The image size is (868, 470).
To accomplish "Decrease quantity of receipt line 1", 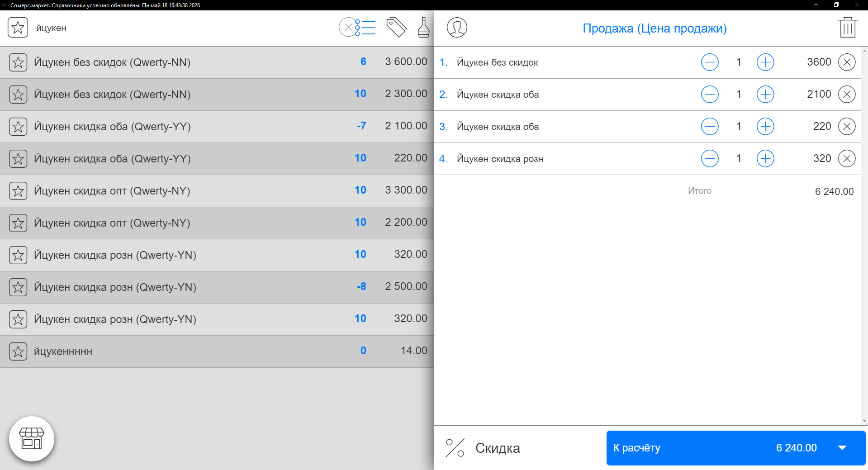I will click(710, 62).
